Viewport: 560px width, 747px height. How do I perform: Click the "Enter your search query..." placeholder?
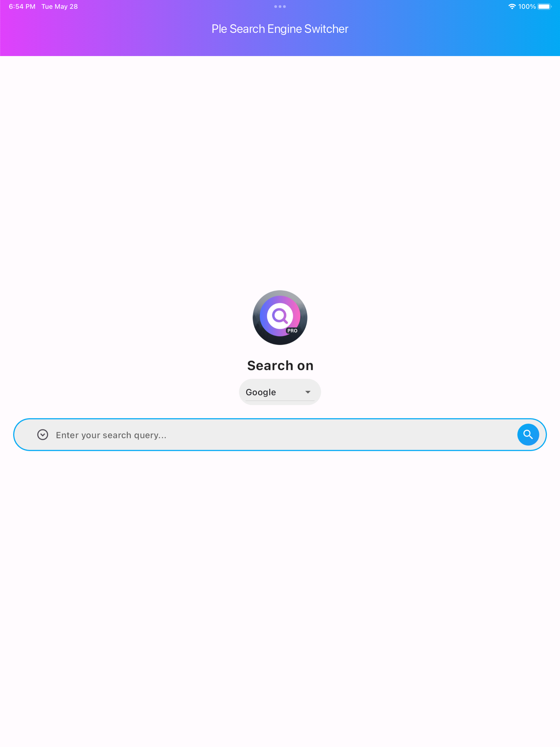tap(111, 435)
